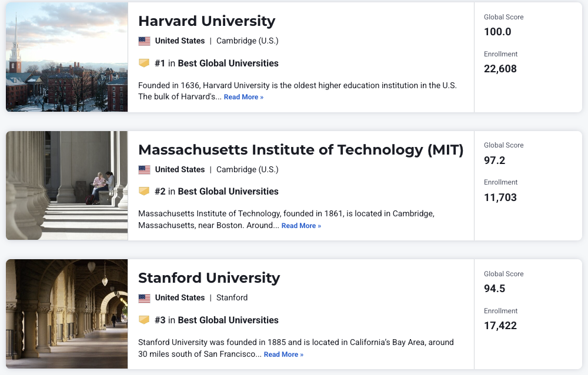
Task: Click the Harvard campus photo thumbnail
Action: coord(67,57)
